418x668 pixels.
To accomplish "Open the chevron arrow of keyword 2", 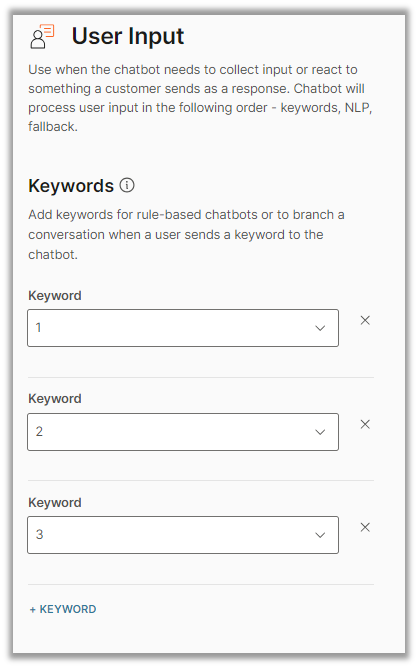I will point(320,432).
